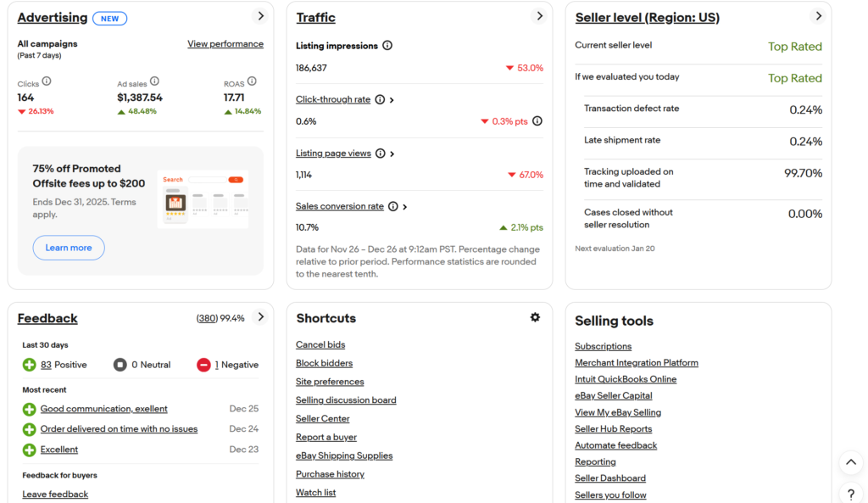Select Cancel bids shortcut
The image size is (868, 503).
point(320,344)
